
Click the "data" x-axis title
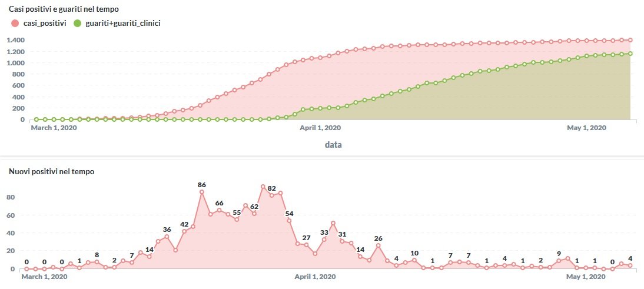[333, 144]
